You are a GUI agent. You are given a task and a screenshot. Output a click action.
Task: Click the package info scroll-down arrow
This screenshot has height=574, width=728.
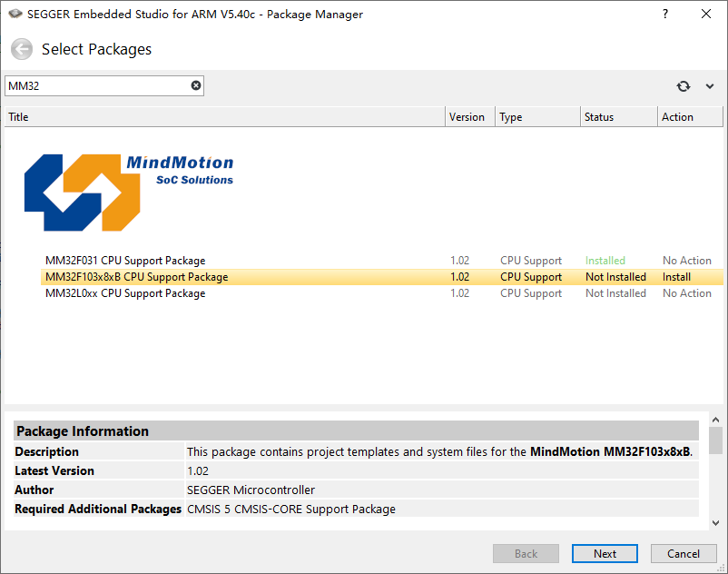click(715, 523)
